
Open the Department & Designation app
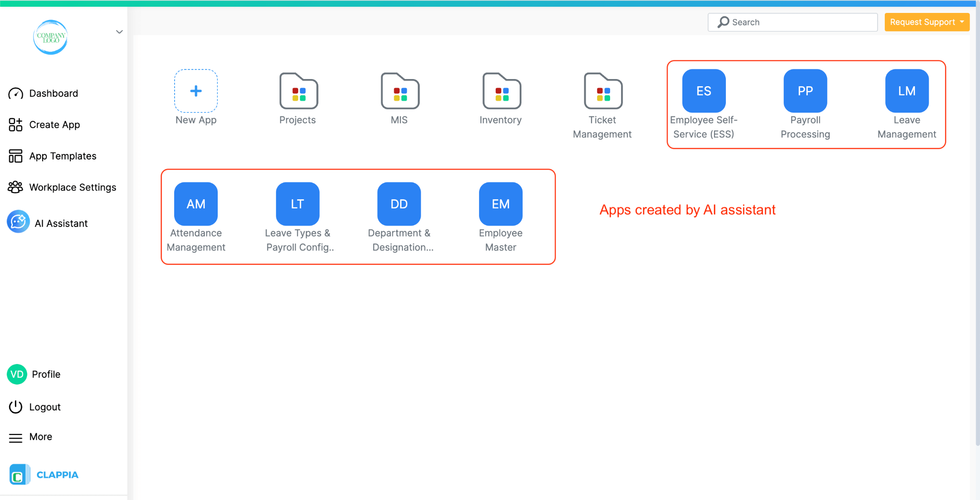(x=399, y=204)
